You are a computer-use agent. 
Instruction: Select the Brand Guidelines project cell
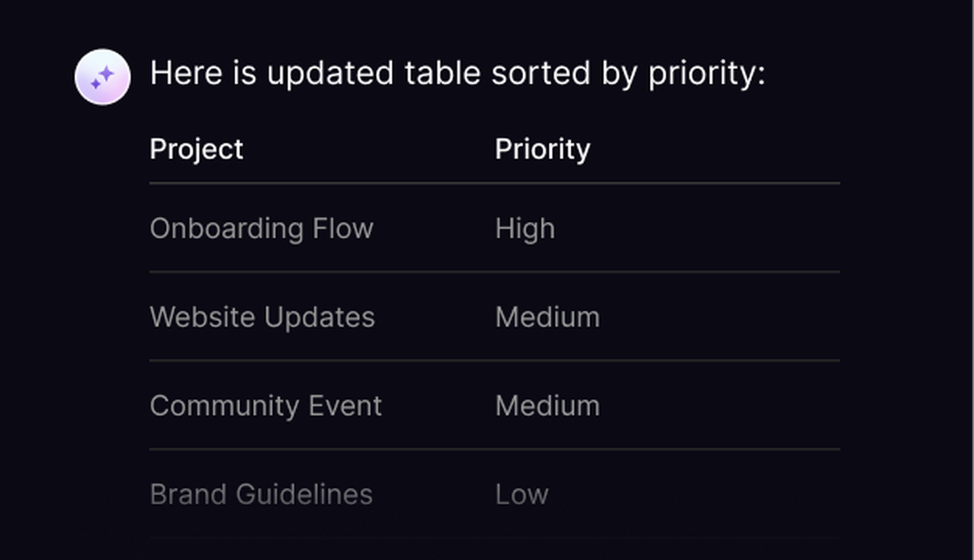pyautogui.click(x=260, y=494)
